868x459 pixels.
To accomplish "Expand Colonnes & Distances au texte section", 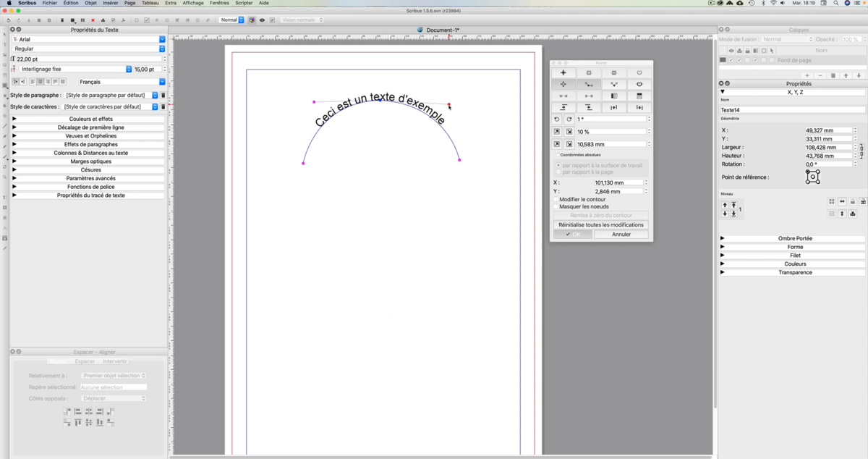I will 88,153.
